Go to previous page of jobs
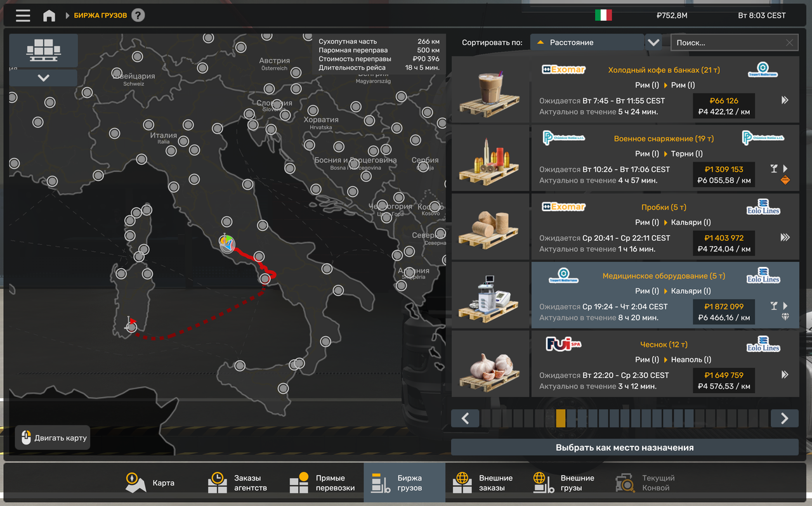 (x=465, y=418)
